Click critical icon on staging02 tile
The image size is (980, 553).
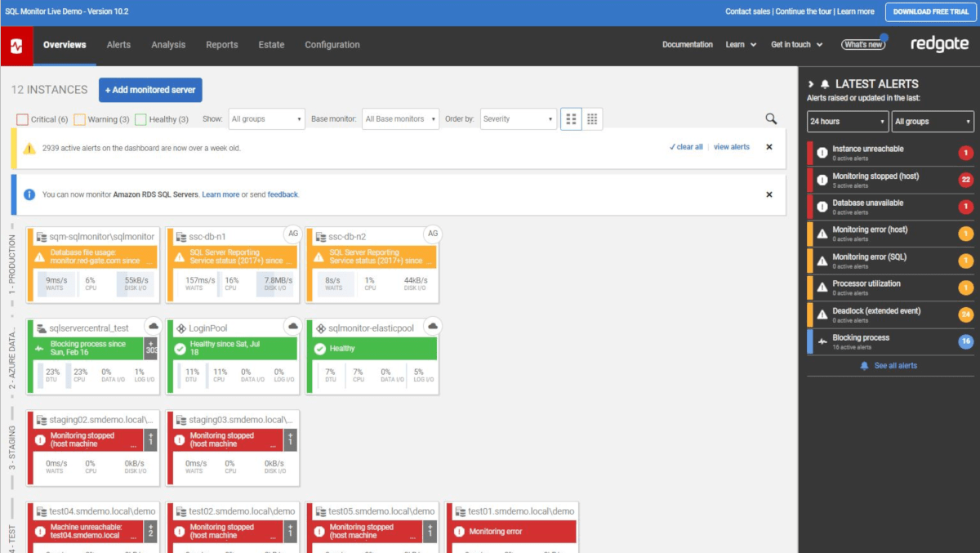[40, 440]
